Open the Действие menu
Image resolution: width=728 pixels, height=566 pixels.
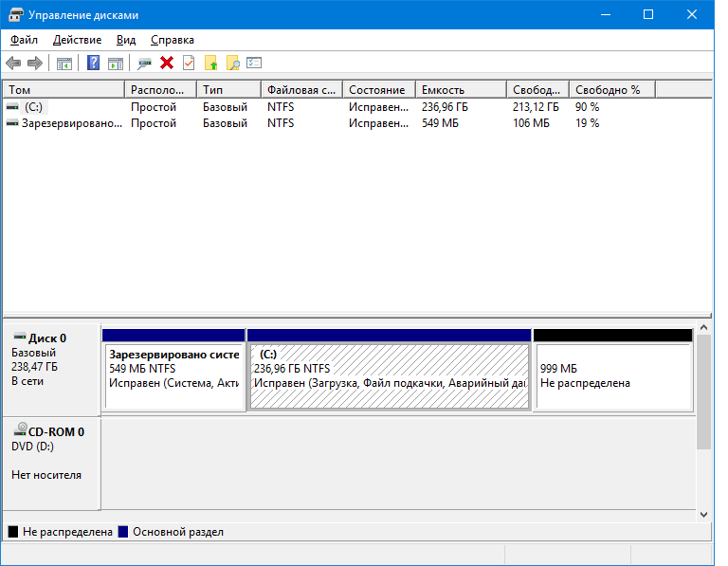(x=78, y=40)
